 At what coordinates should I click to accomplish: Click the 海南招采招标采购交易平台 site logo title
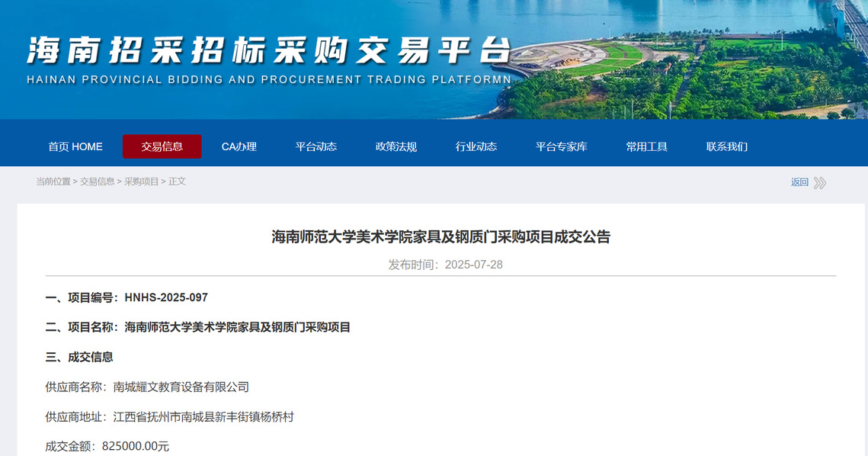(268, 51)
